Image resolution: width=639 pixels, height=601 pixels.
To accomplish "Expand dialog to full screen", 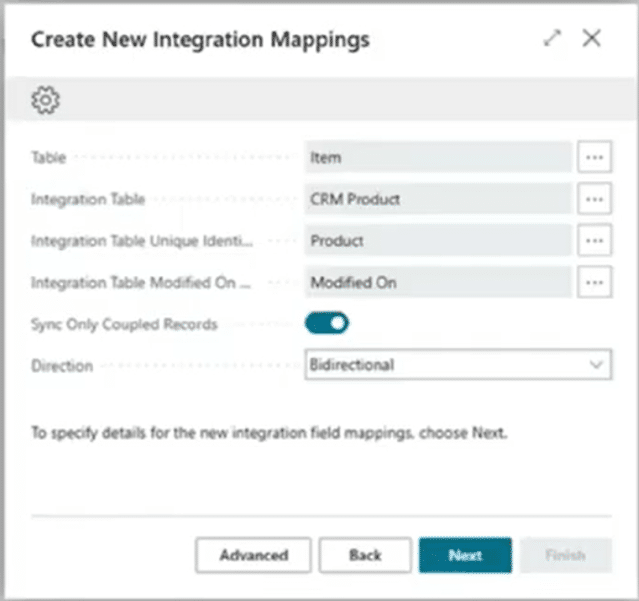I will 552,39.
